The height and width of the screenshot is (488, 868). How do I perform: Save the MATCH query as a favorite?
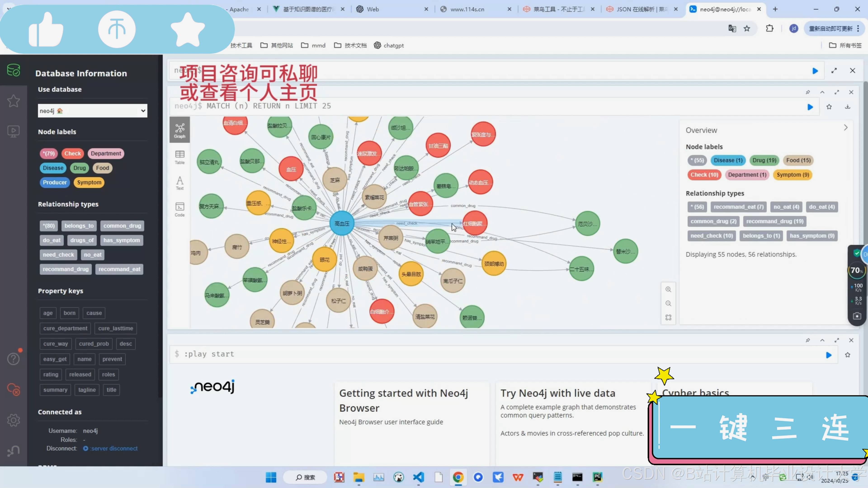point(829,107)
